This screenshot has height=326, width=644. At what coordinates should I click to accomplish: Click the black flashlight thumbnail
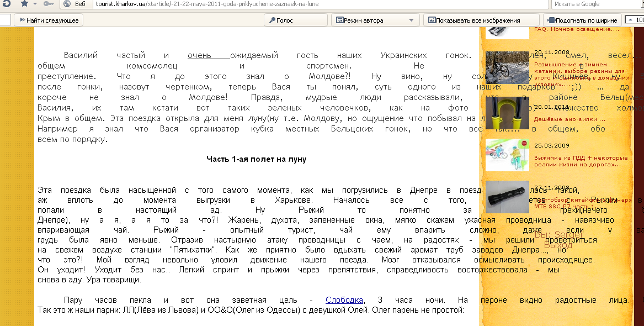(507, 197)
